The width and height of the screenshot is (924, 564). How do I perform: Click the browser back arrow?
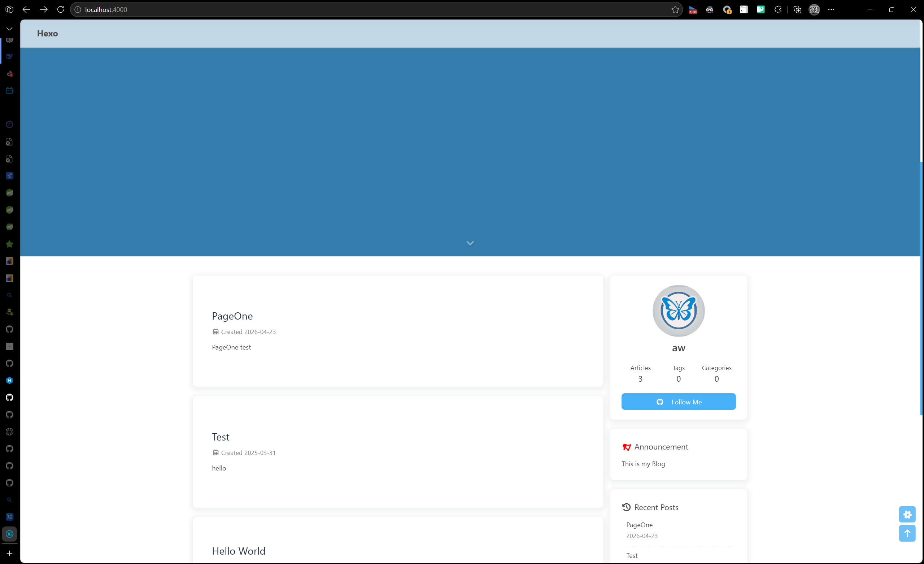coord(26,9)
